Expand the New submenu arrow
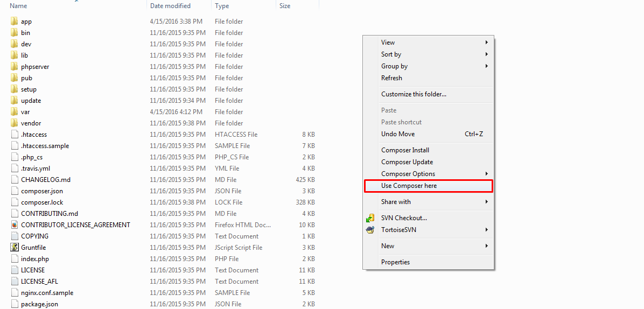 click(487, 246)
